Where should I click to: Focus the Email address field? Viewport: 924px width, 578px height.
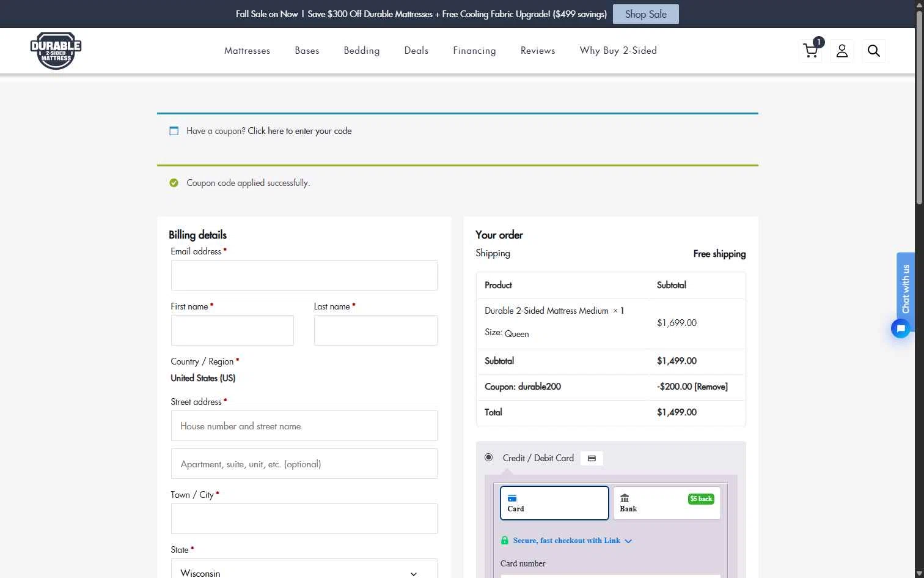[x=304, y=275]
